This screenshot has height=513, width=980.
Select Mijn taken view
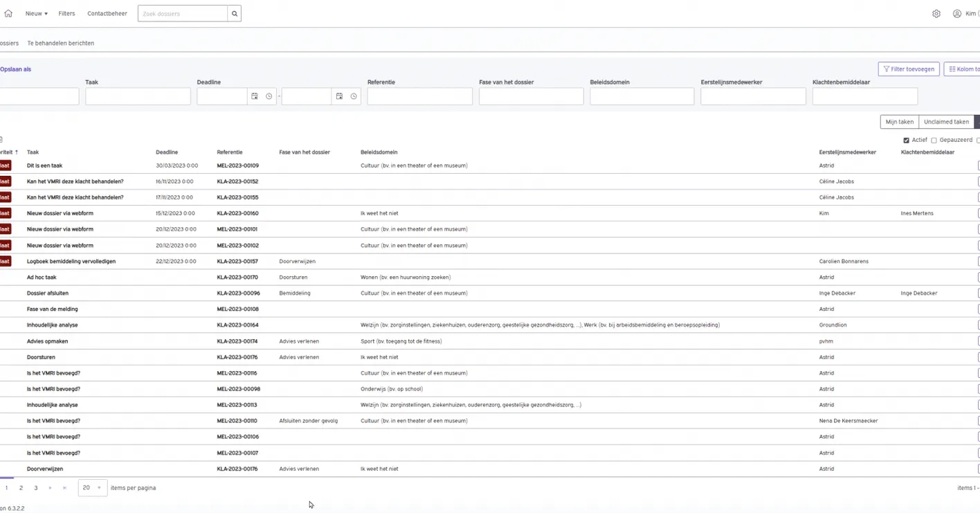click(900, 122)
